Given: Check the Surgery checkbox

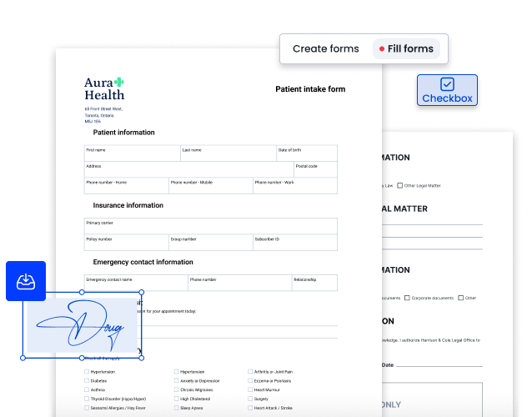Looking at the screenshot, I should (250, 399).
